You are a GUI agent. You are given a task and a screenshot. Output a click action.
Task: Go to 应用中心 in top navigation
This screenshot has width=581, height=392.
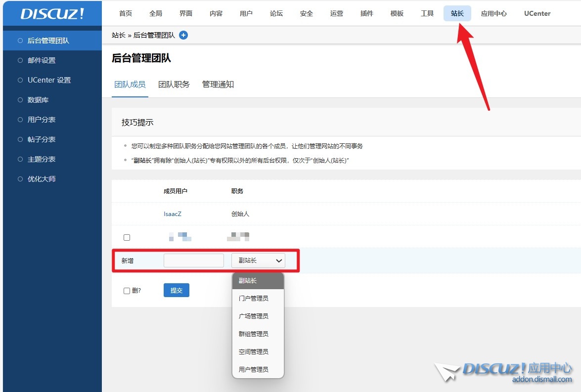coord(494,13)
